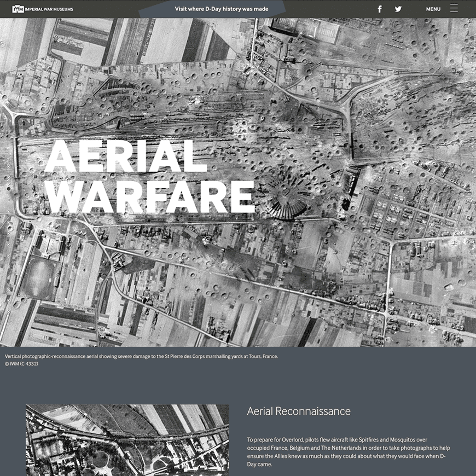Jump to the topmost section navigation dot

click(x=9, y=167)
